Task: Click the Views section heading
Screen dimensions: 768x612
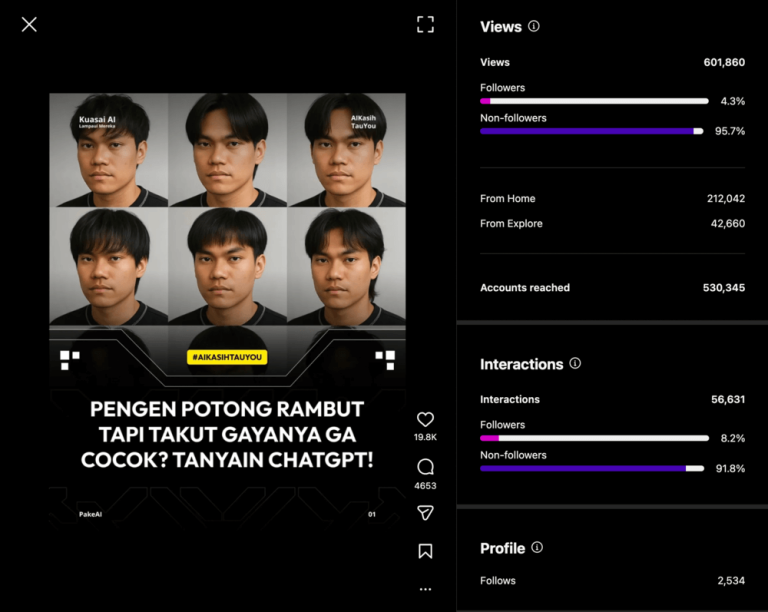Action: point(501,26)
